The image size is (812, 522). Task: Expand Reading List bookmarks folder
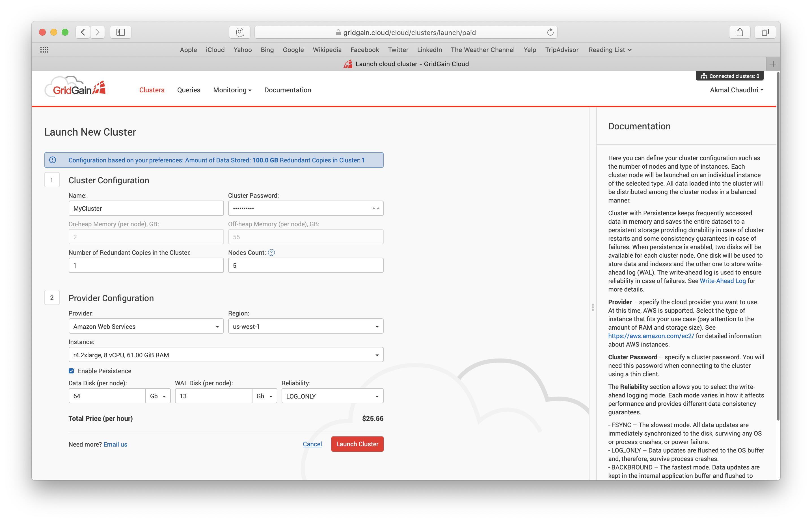610,50
